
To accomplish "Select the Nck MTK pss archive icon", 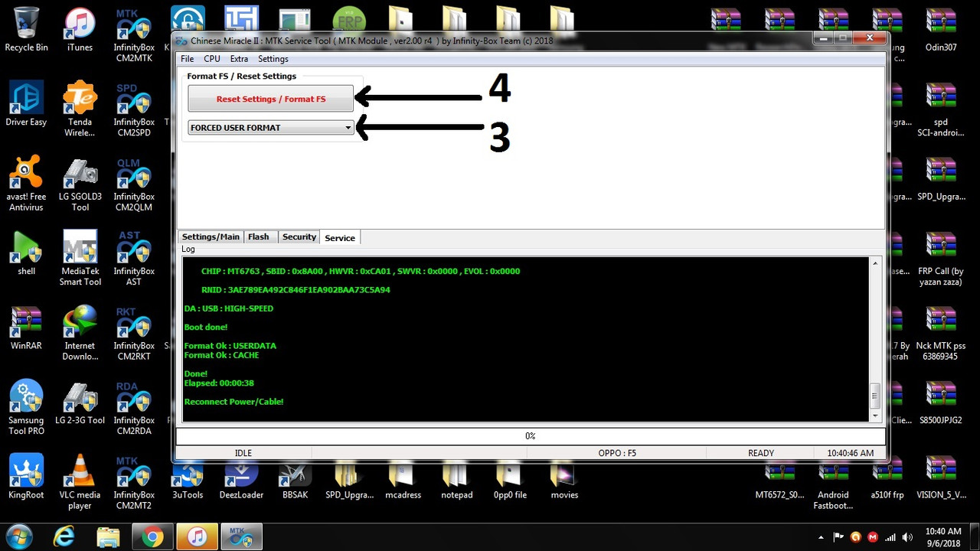I will coord(941,334).
